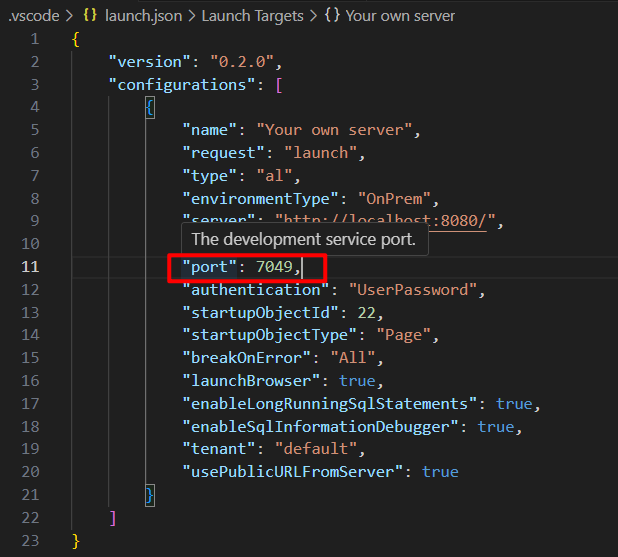Click the development service port tooltip
This screenshot has height=557, width=618.
click(x=304, y=239)
